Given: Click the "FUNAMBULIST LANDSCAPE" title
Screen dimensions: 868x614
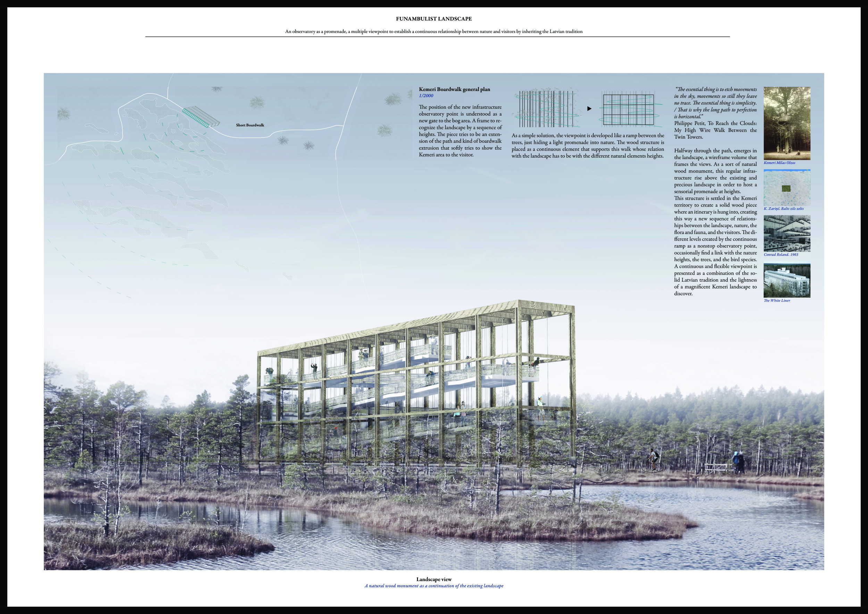Looking at the screenshot, I should (x=434, y=18).
